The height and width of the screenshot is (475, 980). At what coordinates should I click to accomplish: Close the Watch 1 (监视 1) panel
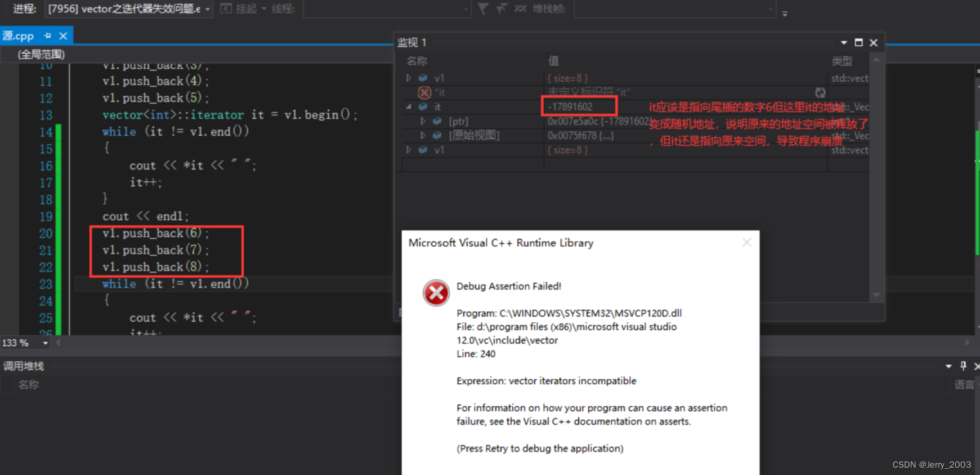874,42
